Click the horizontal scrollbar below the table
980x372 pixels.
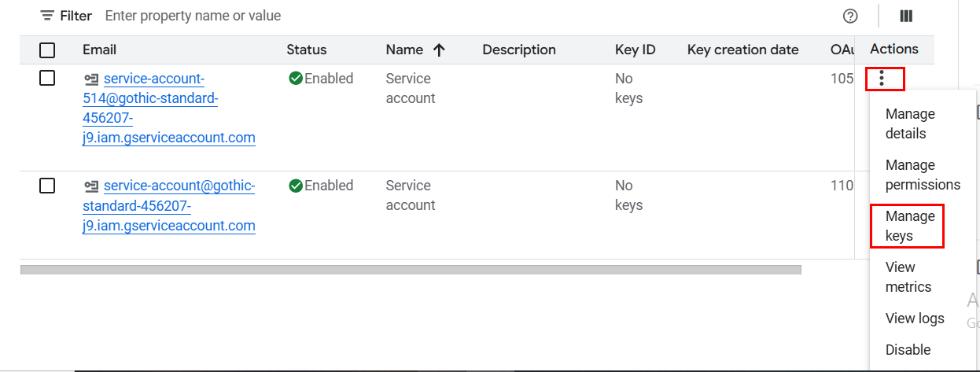[x=409, y=270]
